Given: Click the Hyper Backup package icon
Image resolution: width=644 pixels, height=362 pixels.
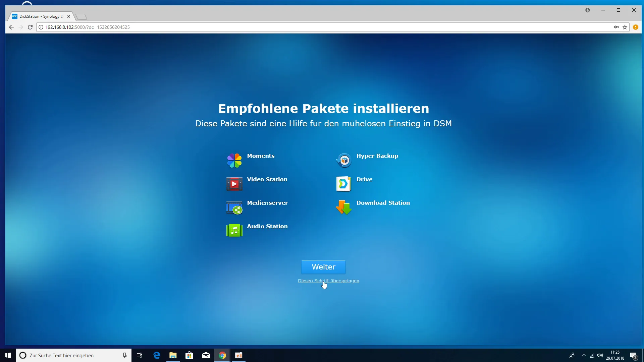Looking at the screenshot, I should pos(343,161).
